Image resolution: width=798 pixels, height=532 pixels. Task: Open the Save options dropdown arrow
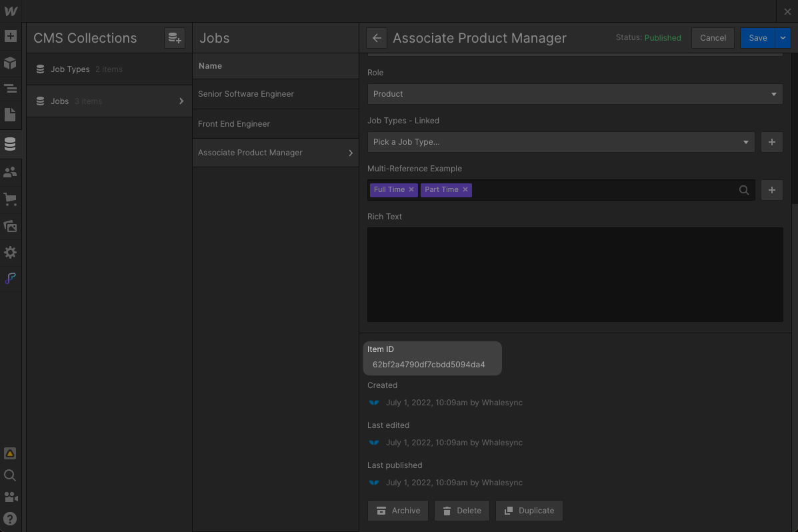783,38
